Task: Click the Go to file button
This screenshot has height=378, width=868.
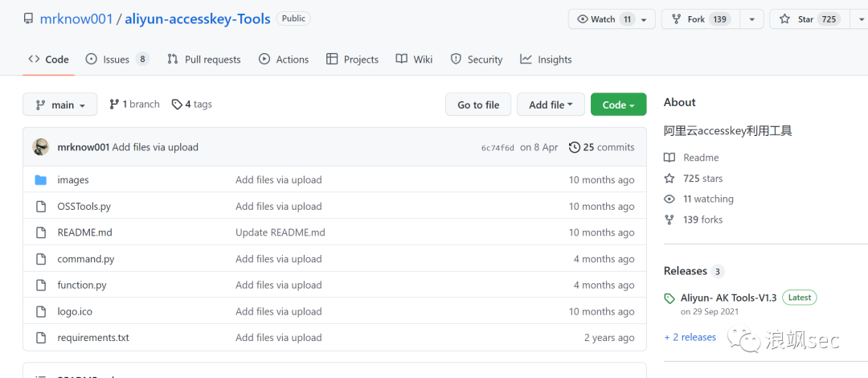Action: (478, 105)
